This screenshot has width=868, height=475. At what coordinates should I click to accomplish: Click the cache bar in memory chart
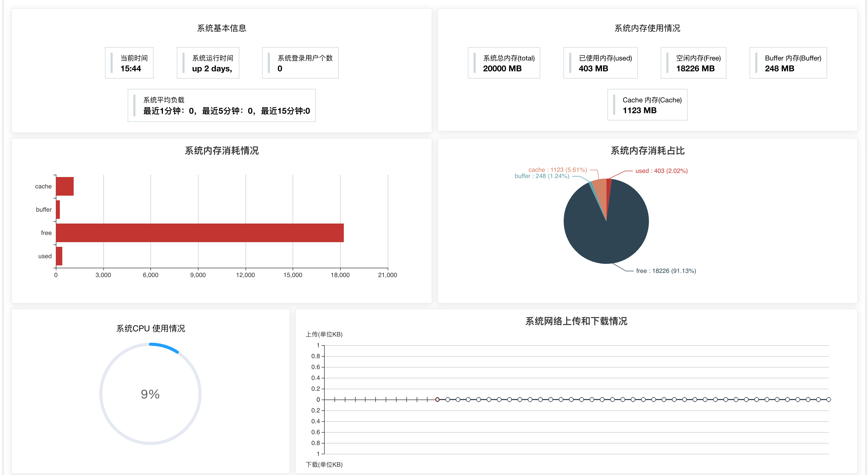pos(65,186)
